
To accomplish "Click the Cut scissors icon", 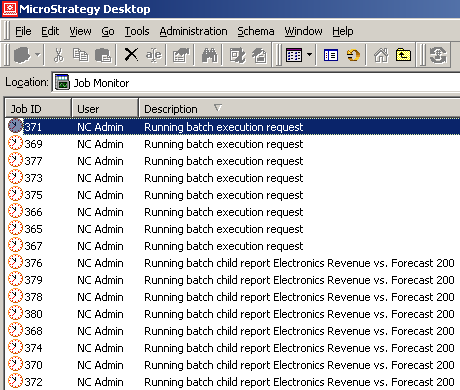I will pyautogui.click(x=59, y=55).
